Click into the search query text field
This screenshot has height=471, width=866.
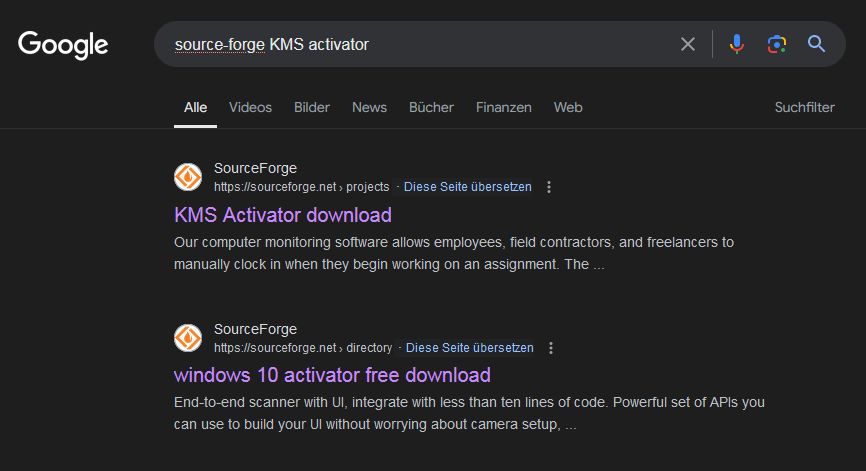[x=450, y=44]
